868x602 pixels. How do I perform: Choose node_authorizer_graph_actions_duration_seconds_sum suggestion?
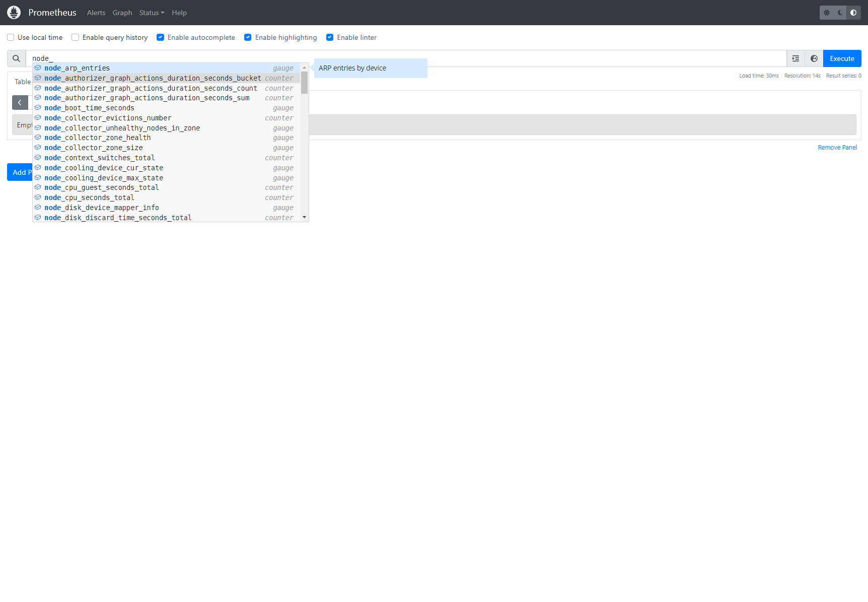click(x=166, y=98)
